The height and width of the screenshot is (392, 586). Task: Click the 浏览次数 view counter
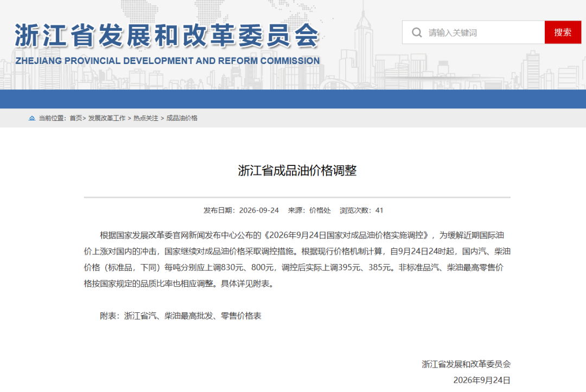coord(361,210)
